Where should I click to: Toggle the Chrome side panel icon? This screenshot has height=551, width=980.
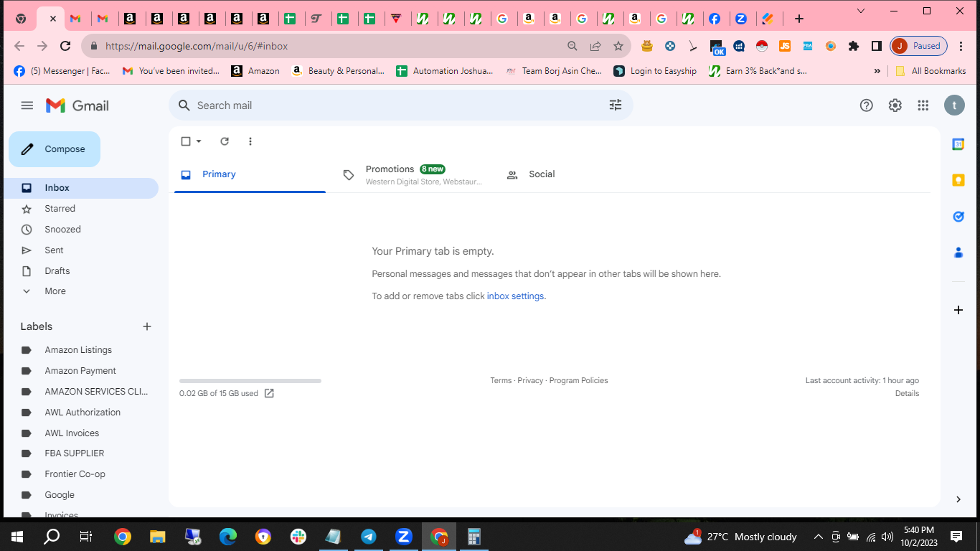[876, 46]
